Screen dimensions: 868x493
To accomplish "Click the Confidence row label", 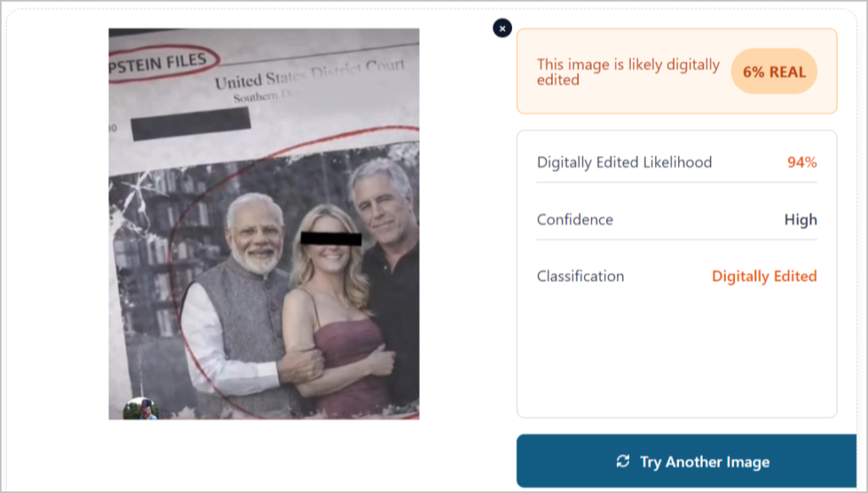I will click(575, 219).
